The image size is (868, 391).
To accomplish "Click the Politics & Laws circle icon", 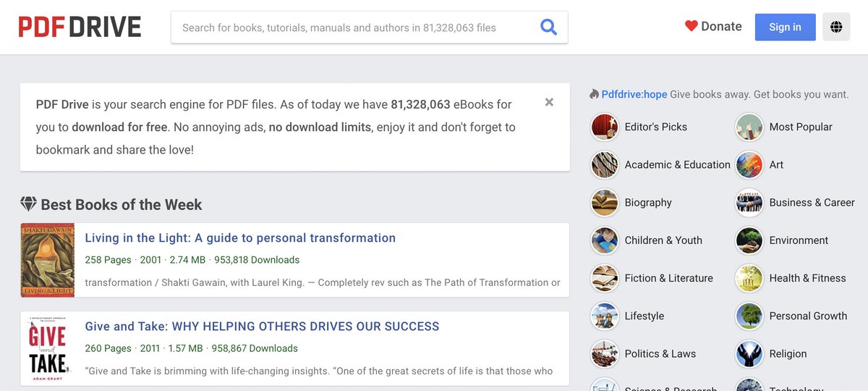I will 605,353.
